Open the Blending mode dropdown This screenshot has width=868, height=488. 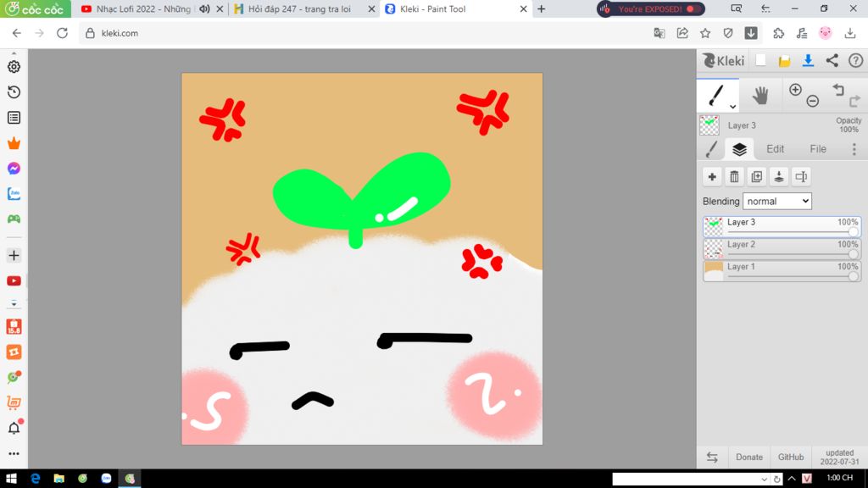coord(777,201)
